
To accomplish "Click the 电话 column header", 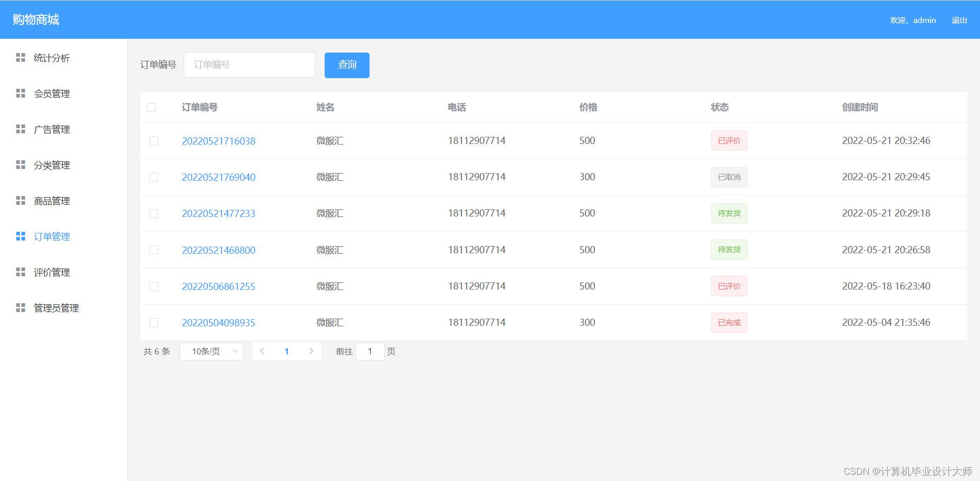I will click(457, 107).
